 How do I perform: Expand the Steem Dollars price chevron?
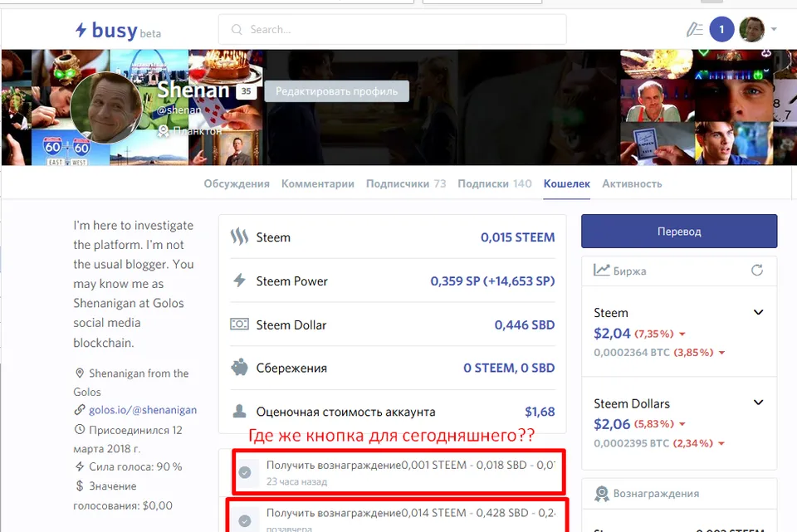point(758,403)
